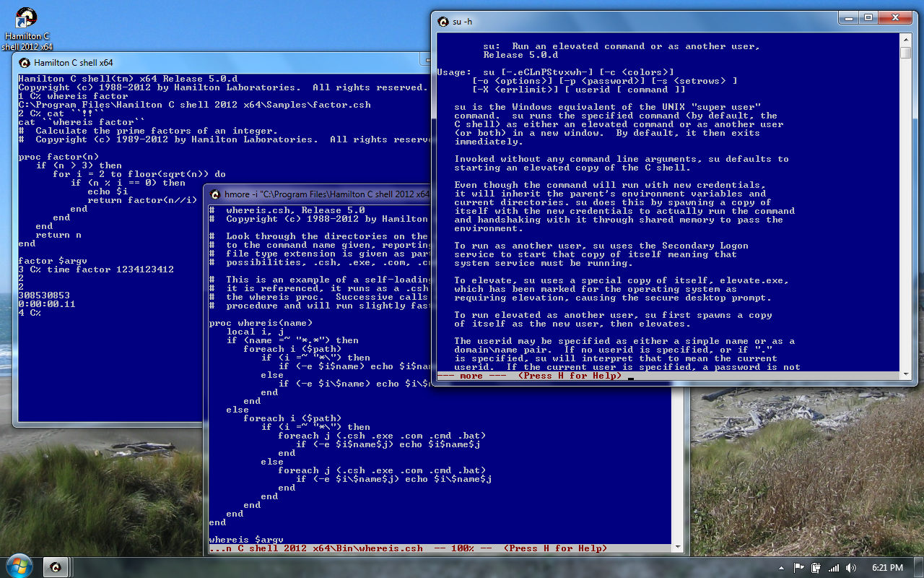Focus the Hamilton C shell x64 title bar
The image size is (924, 578).
click(x=217, y=63)
